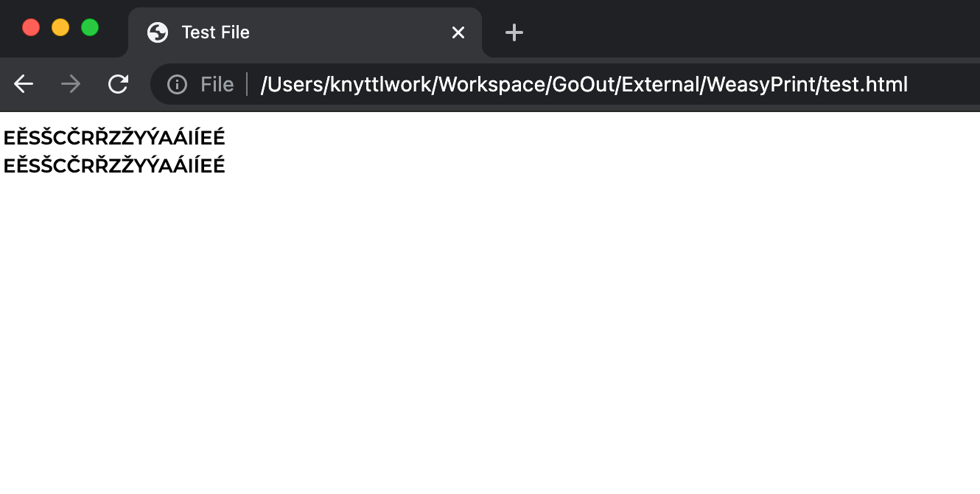Click the yellow minimize traffic light

(60, 27)
